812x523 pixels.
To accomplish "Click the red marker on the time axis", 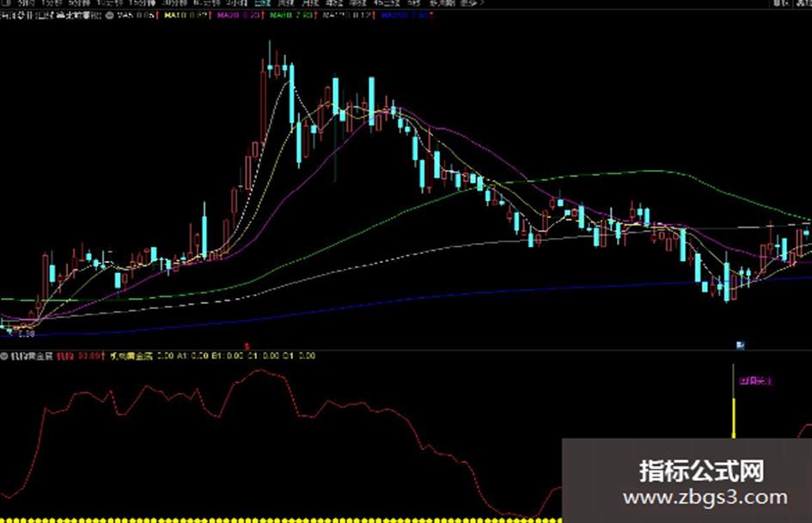I will (247, 345).
